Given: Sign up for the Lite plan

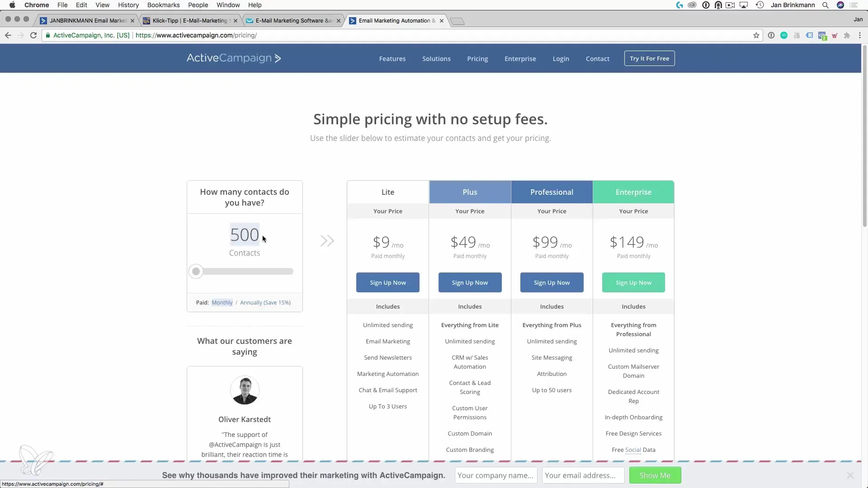Looking at the screenshot, I should 388,282.
